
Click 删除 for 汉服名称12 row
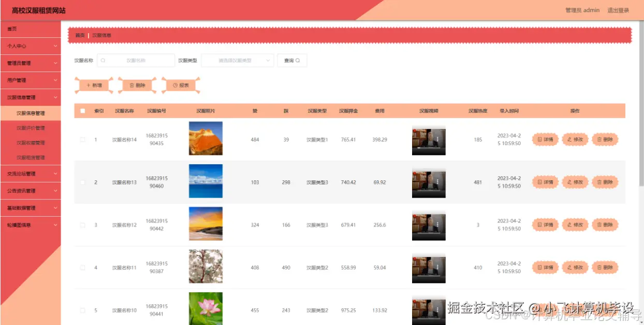605,225
